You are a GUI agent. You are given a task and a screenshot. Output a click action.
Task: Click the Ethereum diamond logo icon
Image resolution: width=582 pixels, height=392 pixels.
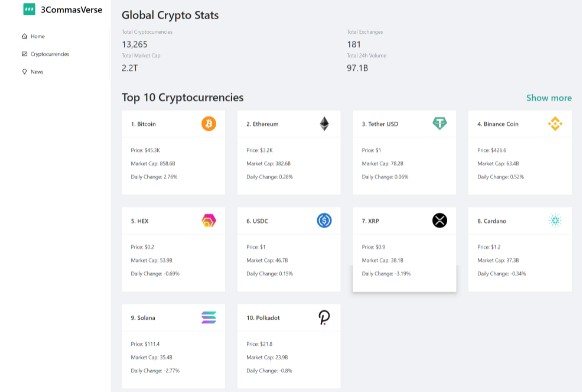coord(324,124)
